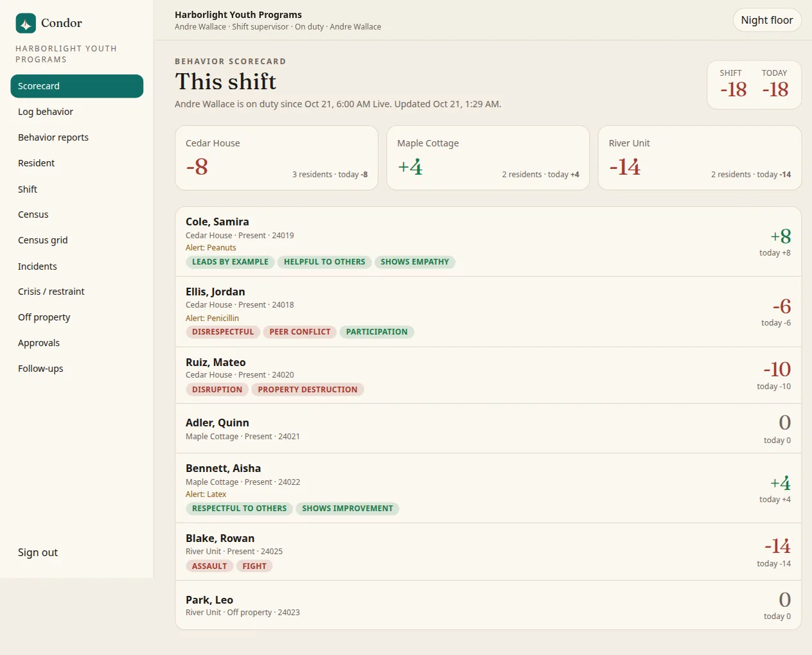Open resident Ellis, Jordan
This screenshot has height=655, width=812.
tap(488, 311)
